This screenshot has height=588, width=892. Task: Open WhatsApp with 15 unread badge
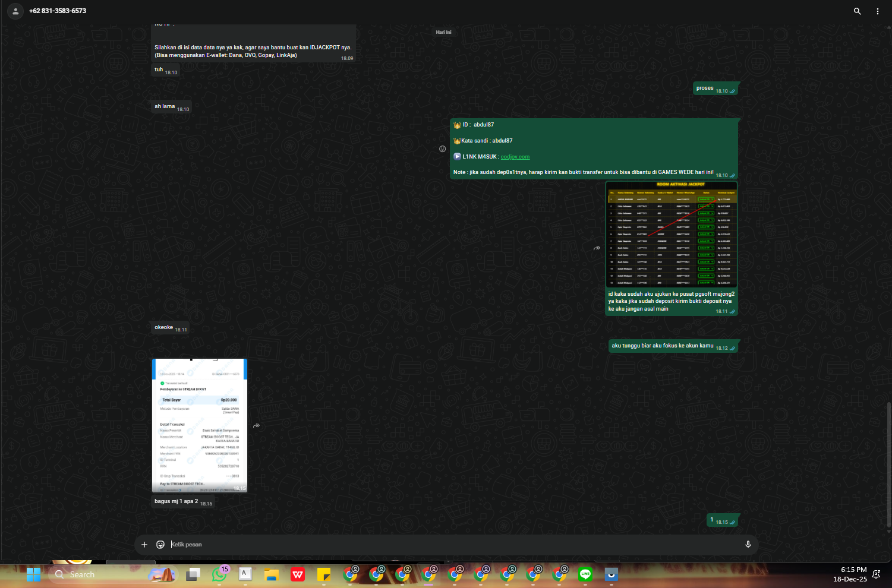(x=219, y=574)
